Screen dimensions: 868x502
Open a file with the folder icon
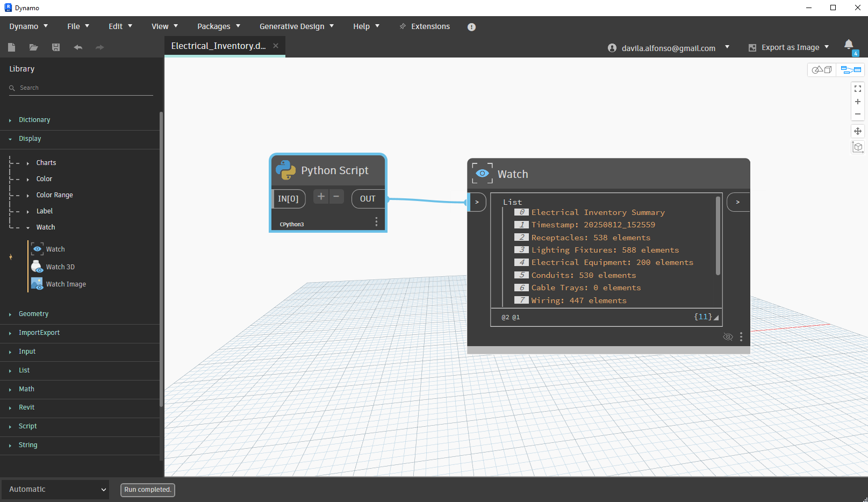point(33,47)
